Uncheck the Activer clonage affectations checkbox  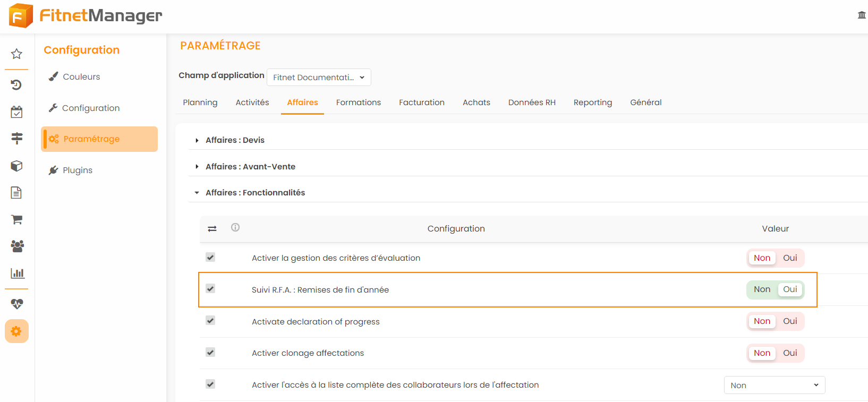click(x=210, y=353)
